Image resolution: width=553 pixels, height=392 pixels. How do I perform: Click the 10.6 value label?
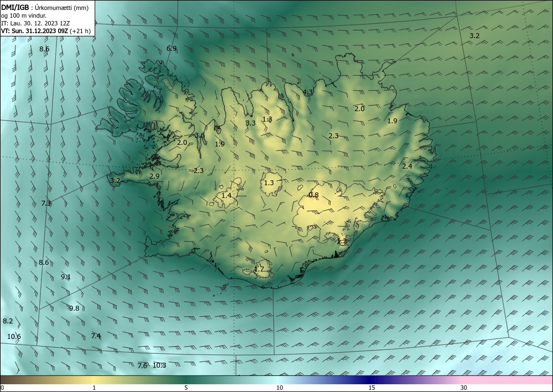(14, 336)
